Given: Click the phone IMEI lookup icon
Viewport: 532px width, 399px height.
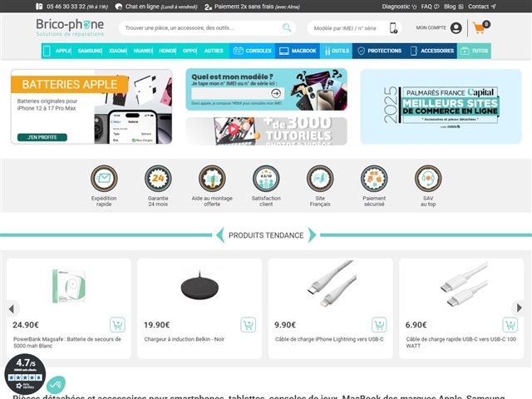Looking at the screenshot, I should (393, 27).
